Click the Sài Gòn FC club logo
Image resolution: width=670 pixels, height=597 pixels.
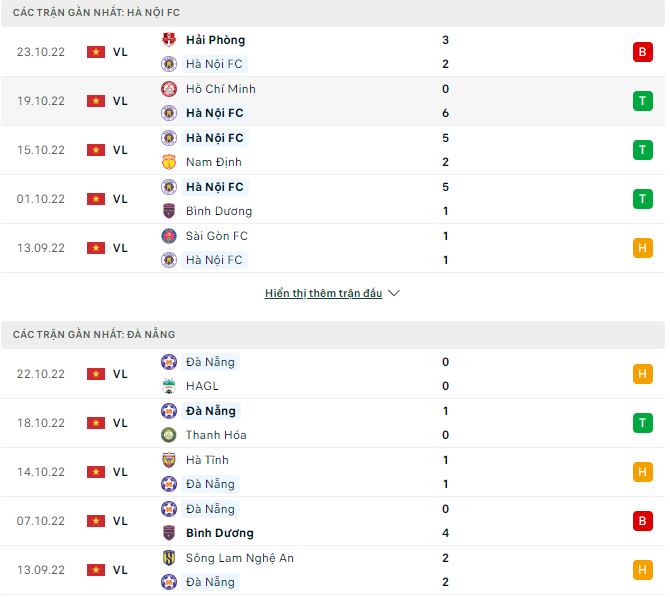click(168, 236)
